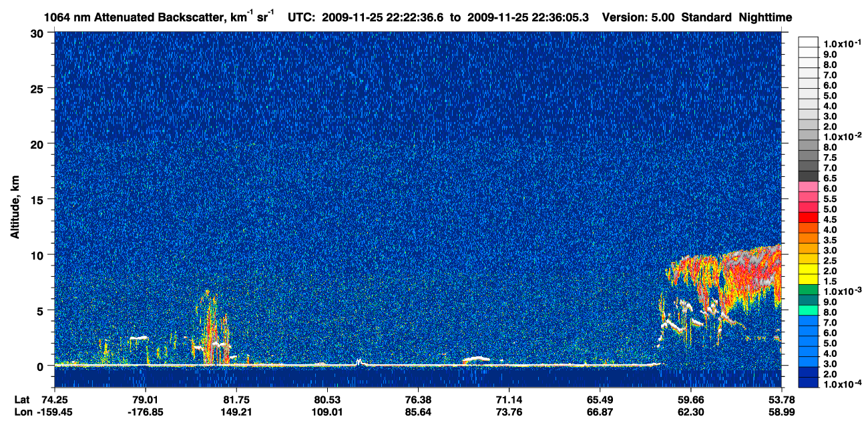Click the colorbar label 1.5
The height and width of the screenshot is (445, 868).
[831, 282]
